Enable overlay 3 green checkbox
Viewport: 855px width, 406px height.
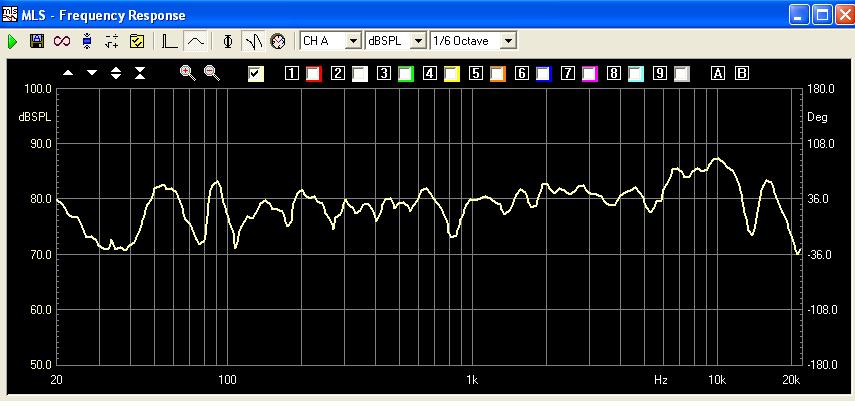(405, 73)
